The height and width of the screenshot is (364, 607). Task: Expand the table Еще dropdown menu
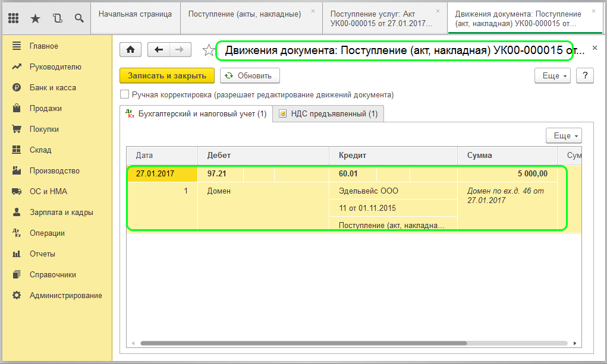tap(563, 135)
